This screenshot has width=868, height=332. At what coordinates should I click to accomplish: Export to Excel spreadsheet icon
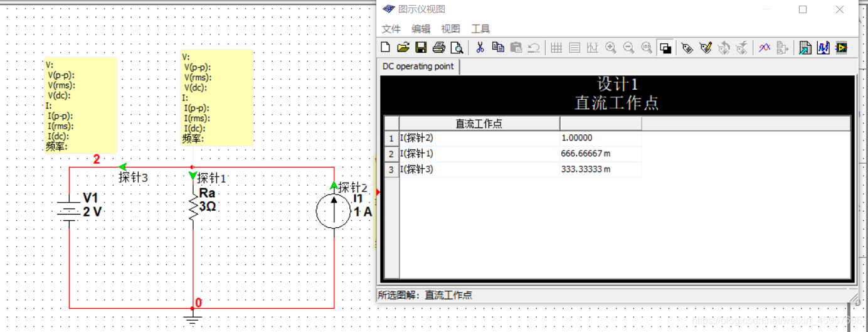pyautogui.click(x=805, y=48)
